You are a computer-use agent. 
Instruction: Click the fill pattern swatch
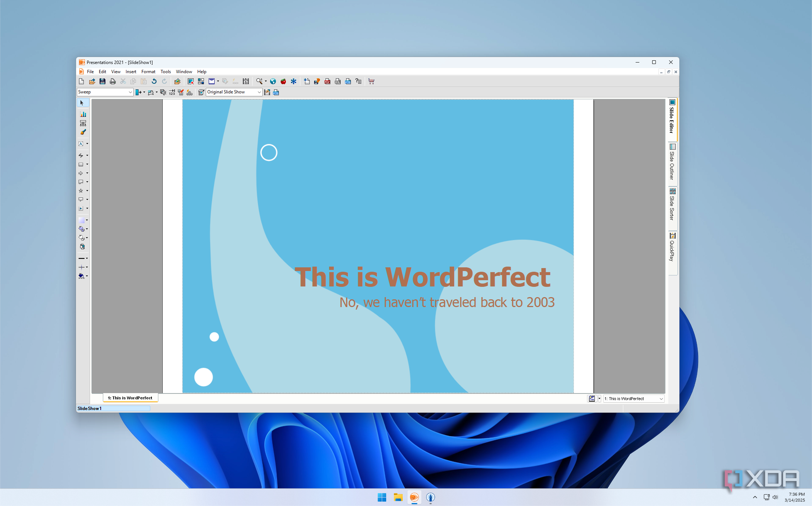pos(82,220)
